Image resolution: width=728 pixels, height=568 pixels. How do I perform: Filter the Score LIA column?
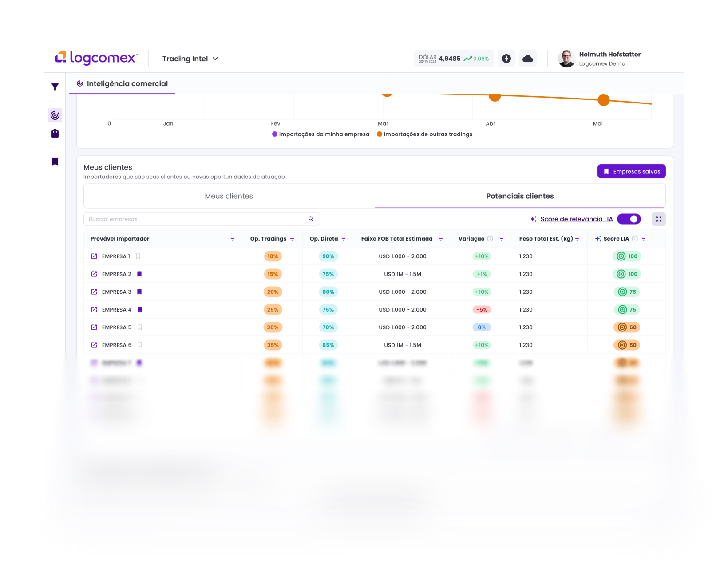point(644,239)
